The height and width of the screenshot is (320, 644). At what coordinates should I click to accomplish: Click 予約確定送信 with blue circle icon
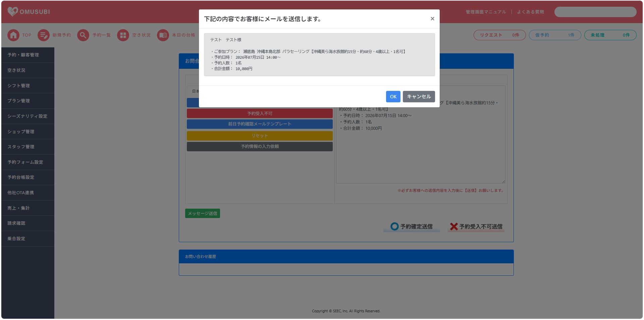(x=412, y=226)
